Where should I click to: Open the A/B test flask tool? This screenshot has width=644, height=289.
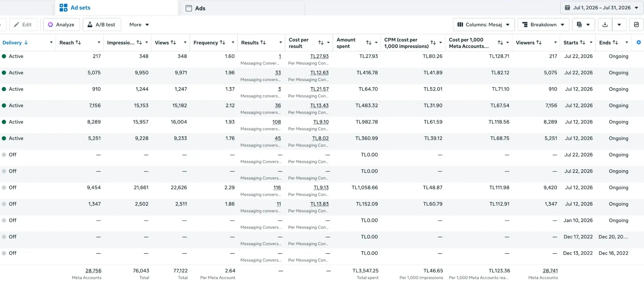pos(102,25)
